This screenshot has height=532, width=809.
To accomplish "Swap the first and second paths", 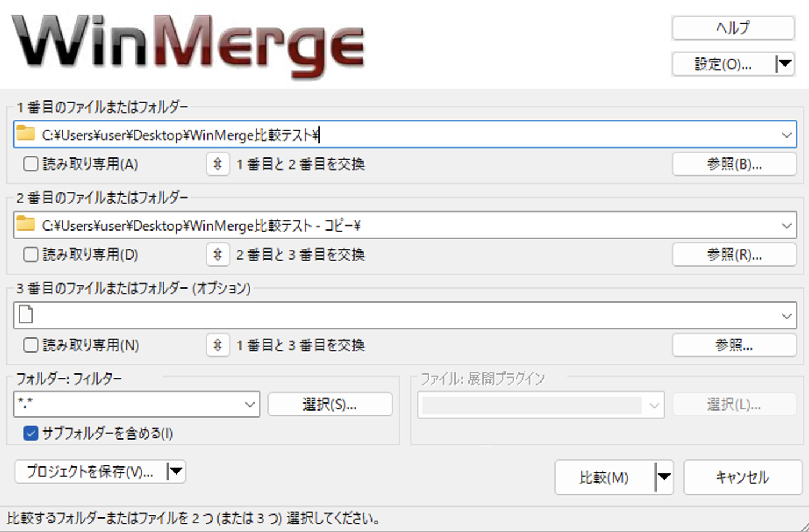I will point(217,164).
